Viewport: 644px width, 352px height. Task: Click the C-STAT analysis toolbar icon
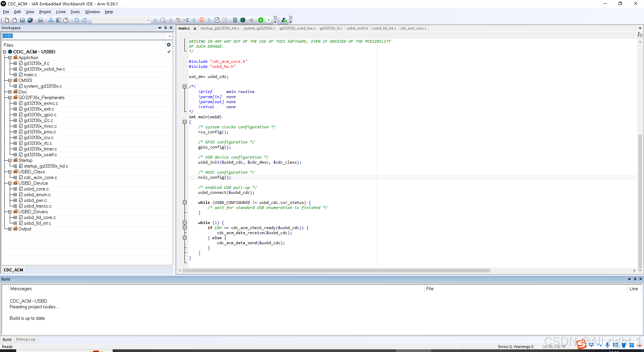(x=284, y=20)
